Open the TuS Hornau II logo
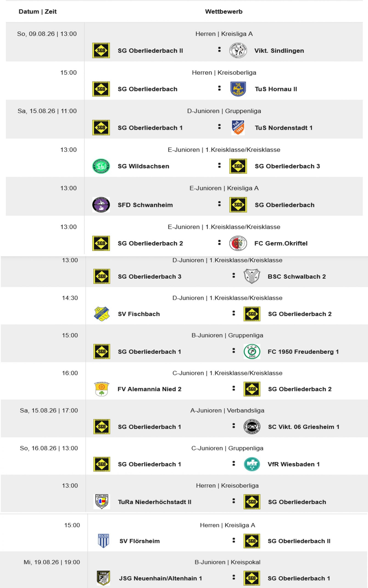Image resolution: width=368 pixels, height=588 pixels. [x=238, y=89]
